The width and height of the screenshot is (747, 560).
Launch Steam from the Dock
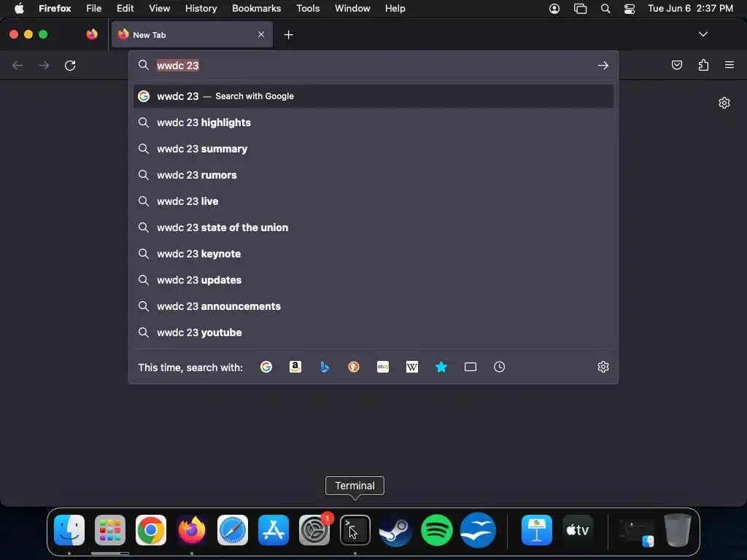click(x=396, y=529)
